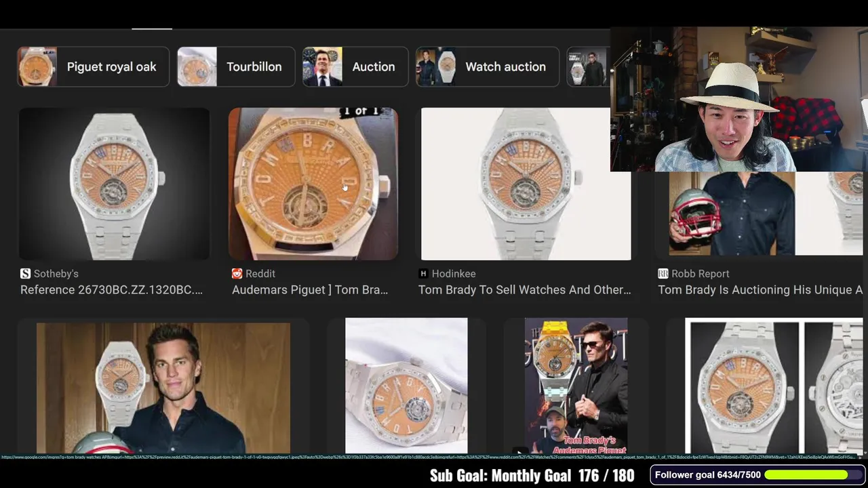Image resolution: width=868 pixels, height=488 pixels.
Task: Click the Sub Goal Monthly Goal text
Action: coord(532,476)
